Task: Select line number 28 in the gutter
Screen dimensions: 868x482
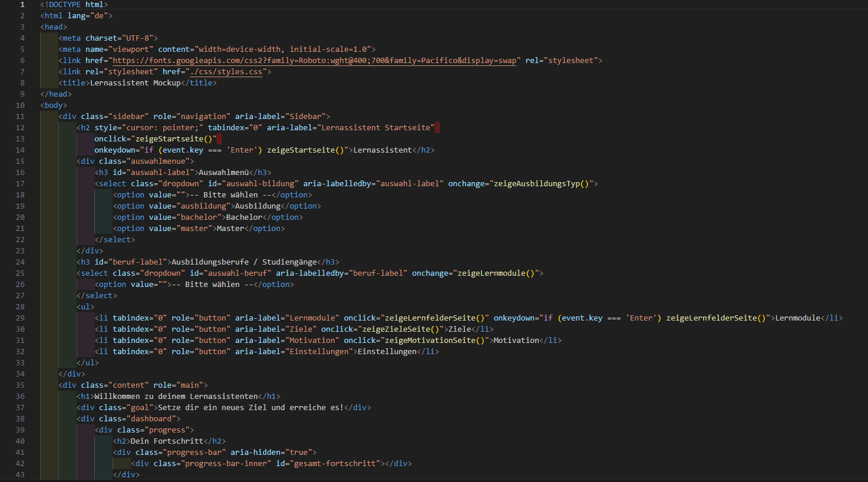Action: tap(20, 307)
